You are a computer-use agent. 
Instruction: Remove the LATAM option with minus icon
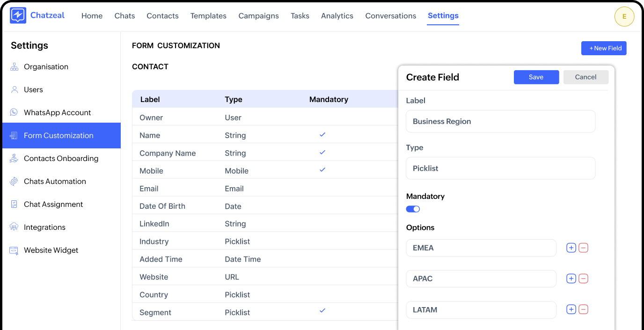click(x=583, y=309)
